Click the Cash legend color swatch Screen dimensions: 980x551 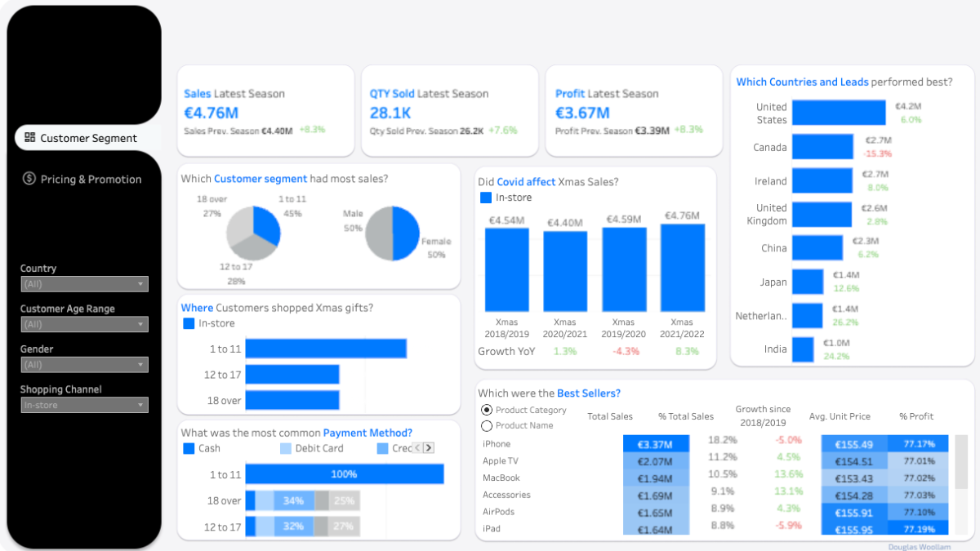point(189,448)
